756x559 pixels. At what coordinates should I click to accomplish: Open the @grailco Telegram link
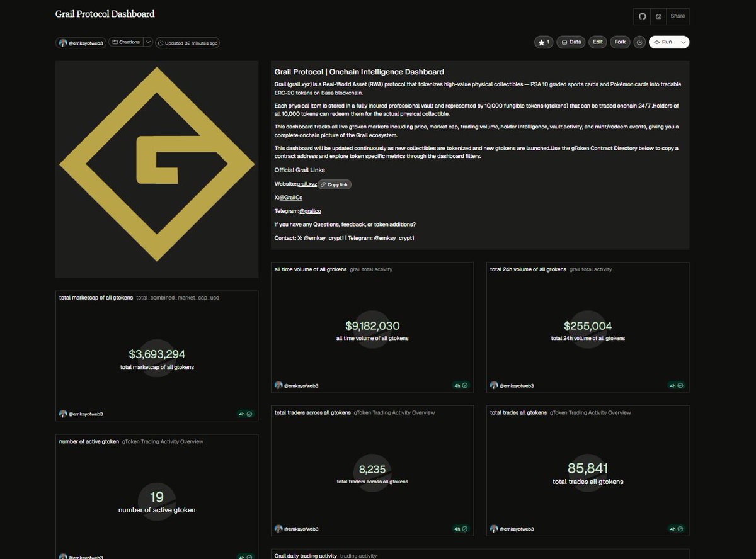pos(310,211)
